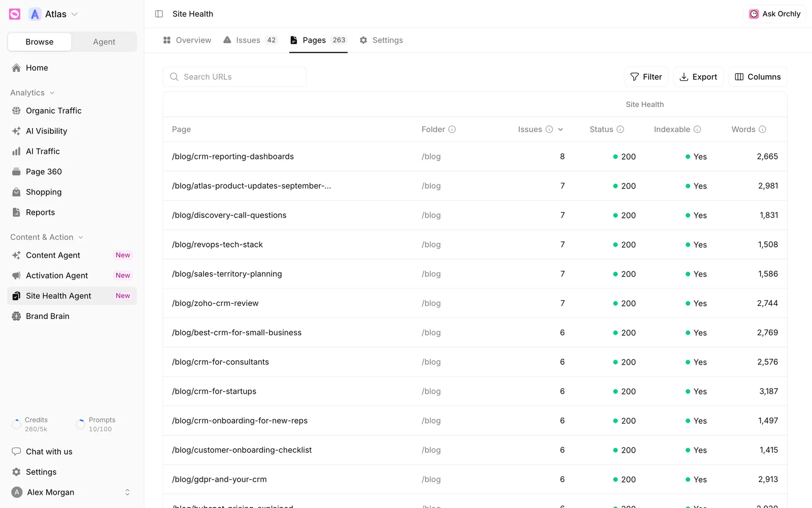Viewport: 812px width, 508px height.
Task: Click Ask Orchly button
Action: 774,14
